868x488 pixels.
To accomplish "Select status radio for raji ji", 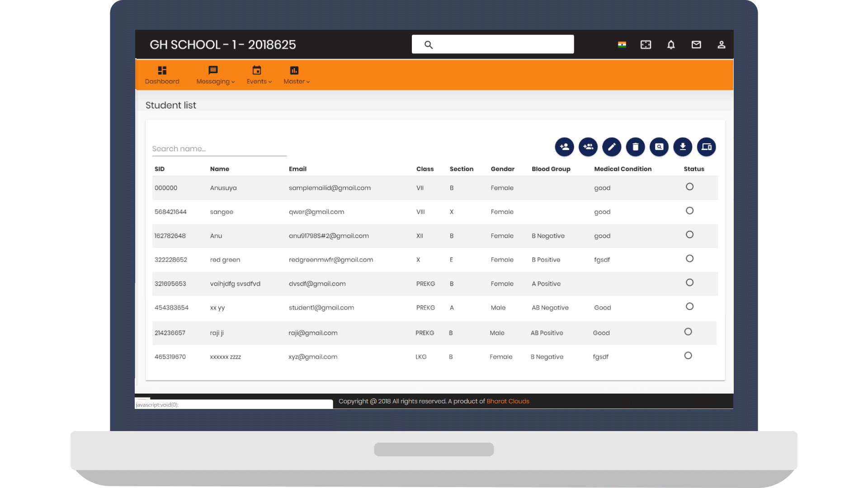I will coord(688,332).
